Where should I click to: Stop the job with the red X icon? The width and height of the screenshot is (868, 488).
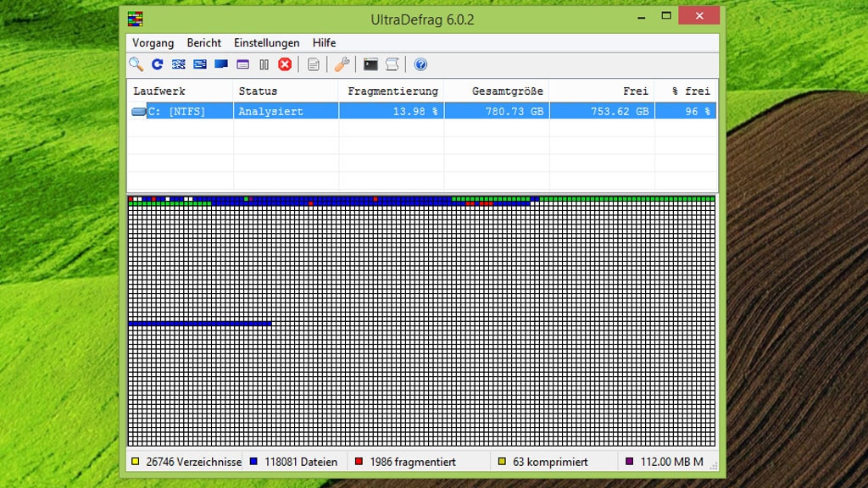tap(285, 64)
